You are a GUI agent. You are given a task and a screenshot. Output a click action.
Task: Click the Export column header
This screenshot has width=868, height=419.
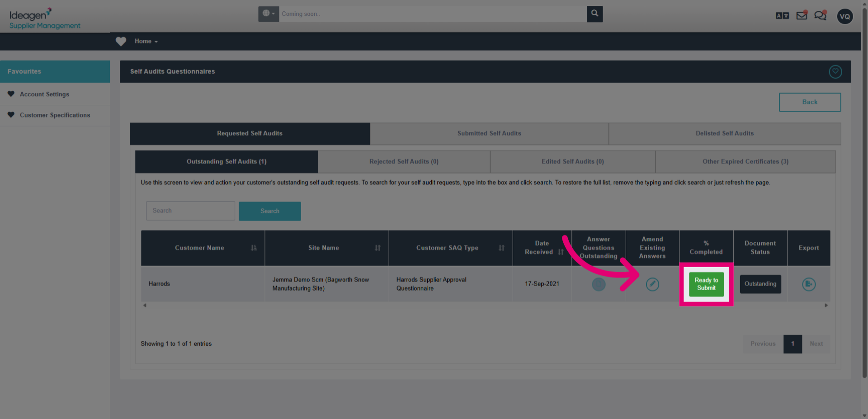(x=809, y=248)
